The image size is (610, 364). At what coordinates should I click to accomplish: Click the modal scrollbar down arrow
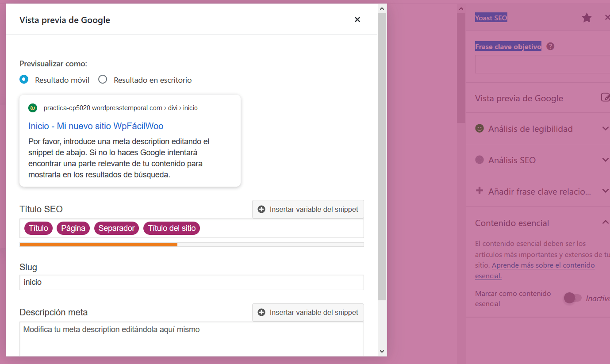[x=382, y=351]
